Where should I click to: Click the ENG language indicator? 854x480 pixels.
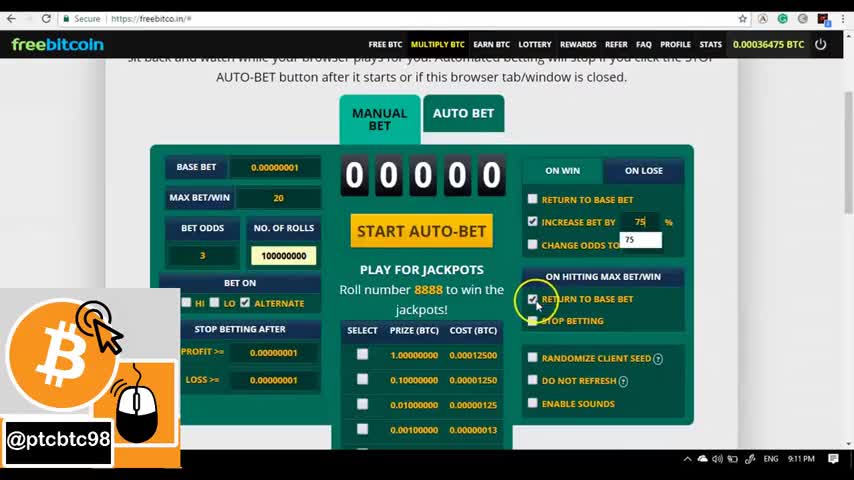771,459
